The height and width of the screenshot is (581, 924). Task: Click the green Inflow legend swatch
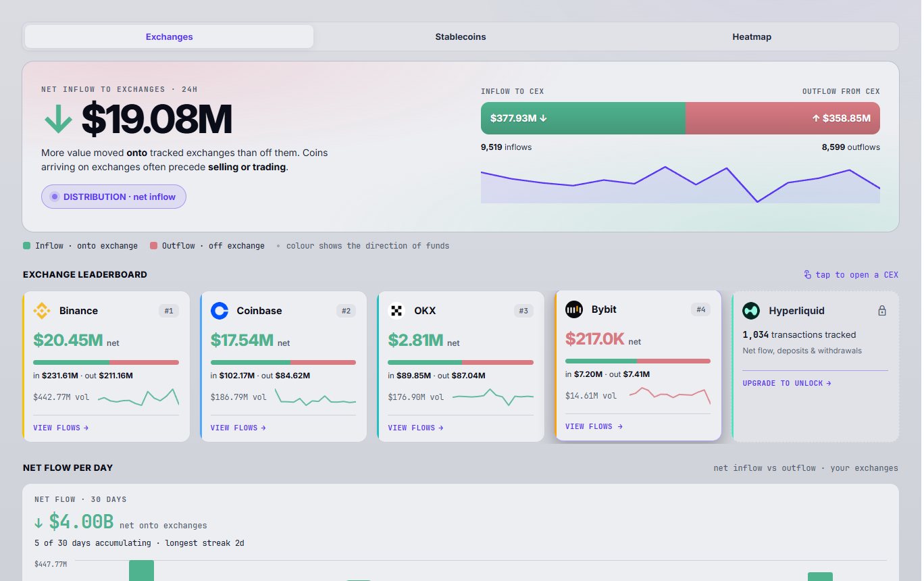tap(26, 246)
